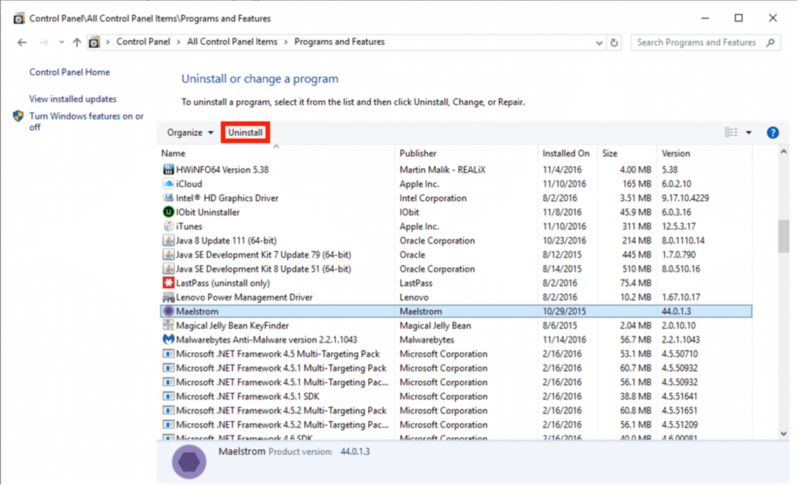Select the iTunes row

[x=456, y=226]
